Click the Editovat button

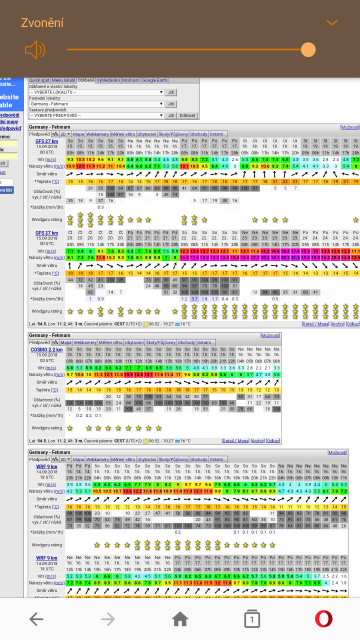[x=187, y=116]
